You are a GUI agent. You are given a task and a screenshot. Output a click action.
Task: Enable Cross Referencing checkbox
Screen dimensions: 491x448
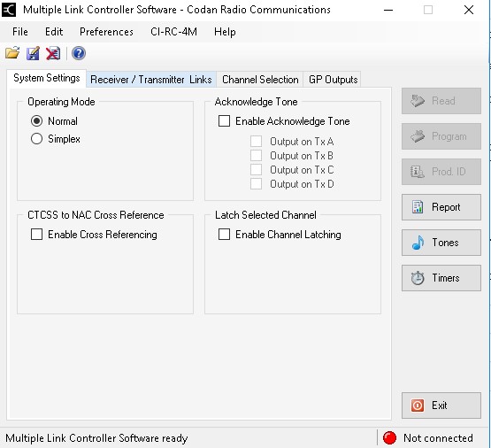click(36, 235)
